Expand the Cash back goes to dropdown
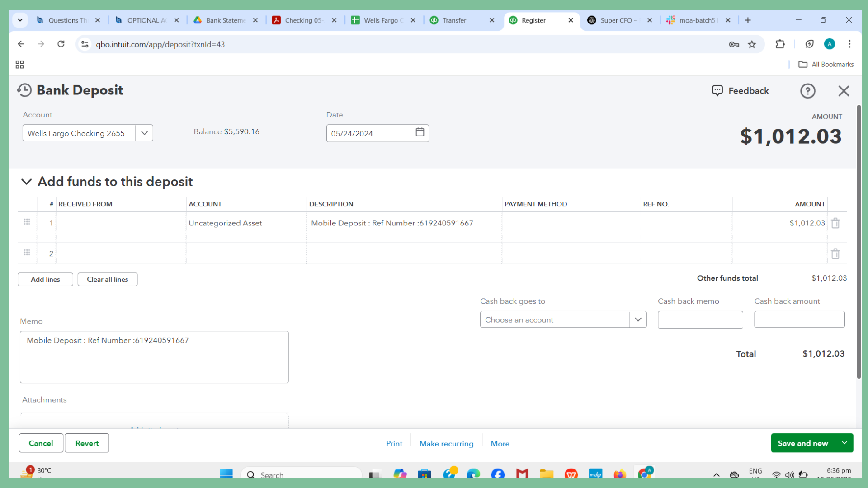 638,319
